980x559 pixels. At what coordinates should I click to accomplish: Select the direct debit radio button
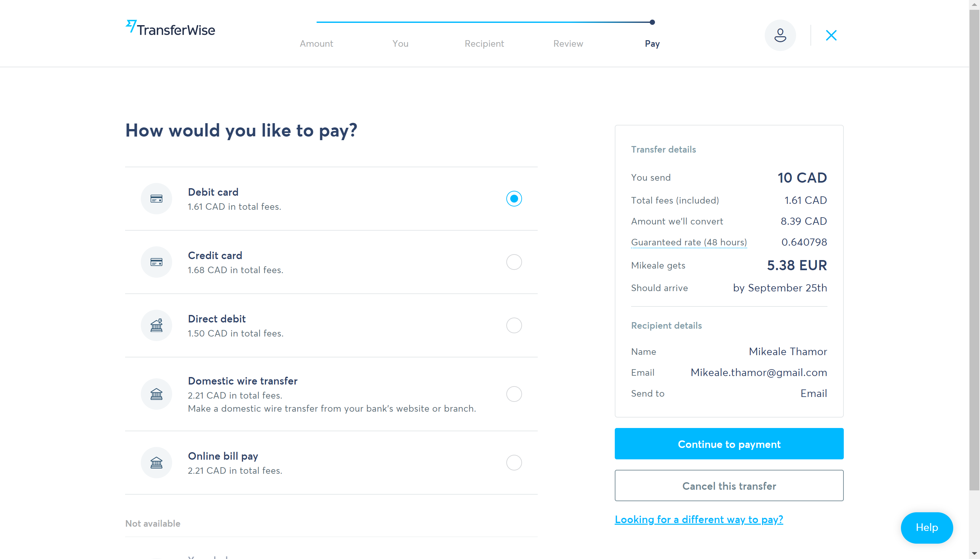[x=514, y=325]
